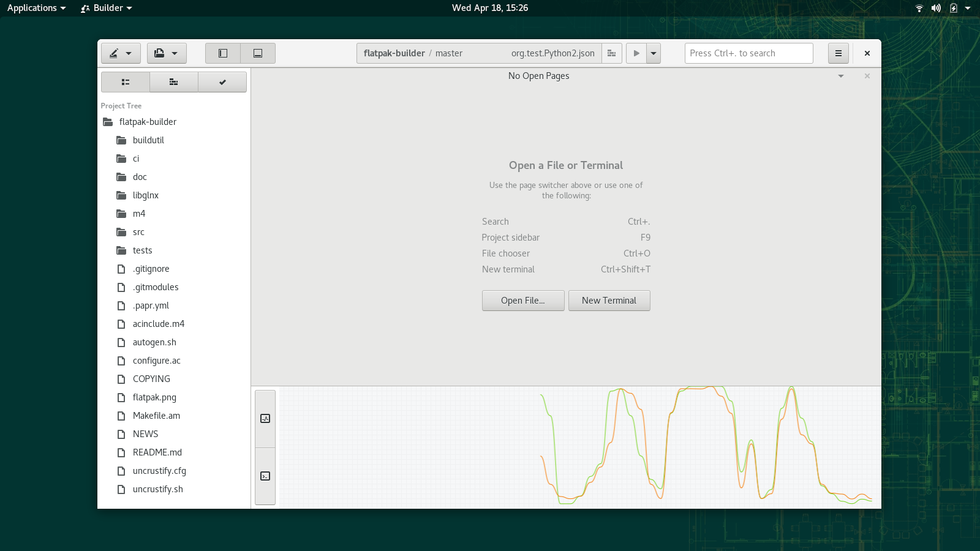Open the hamburger menu in header

(838, 53)
